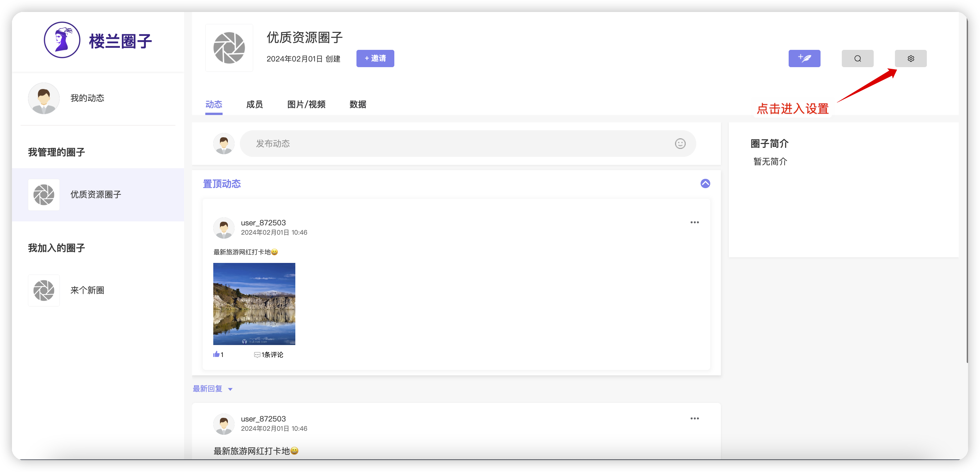Click the pinned post author avatar

(224, 228)
